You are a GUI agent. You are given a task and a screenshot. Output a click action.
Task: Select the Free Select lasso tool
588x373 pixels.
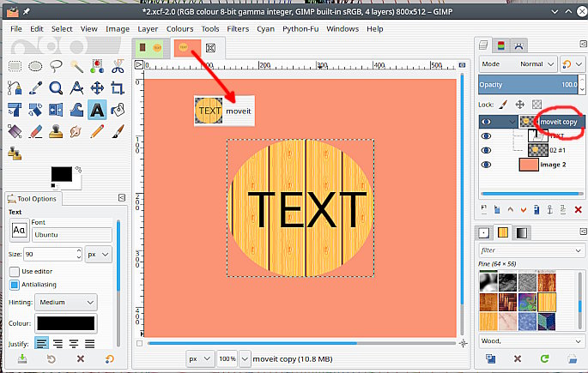click(56, 66)
